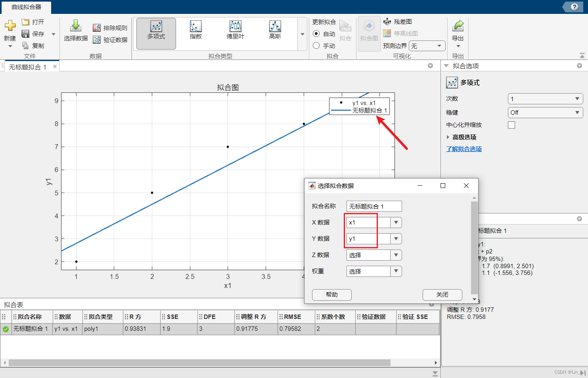
Task: Click the 帮助 button in the dialog
Action: click(331, 295)
